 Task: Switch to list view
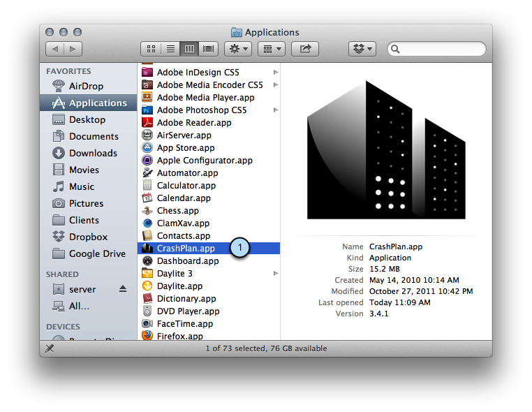point(170,49)
